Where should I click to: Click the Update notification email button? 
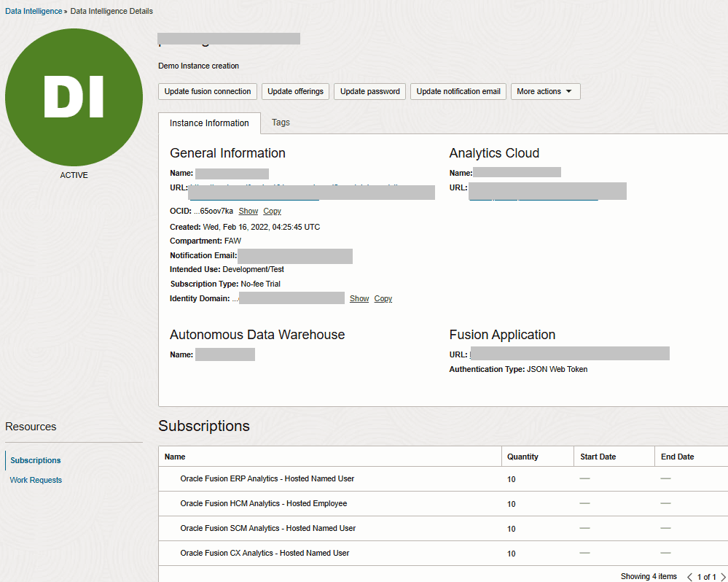pyautogui.click(x=458, y=91)
